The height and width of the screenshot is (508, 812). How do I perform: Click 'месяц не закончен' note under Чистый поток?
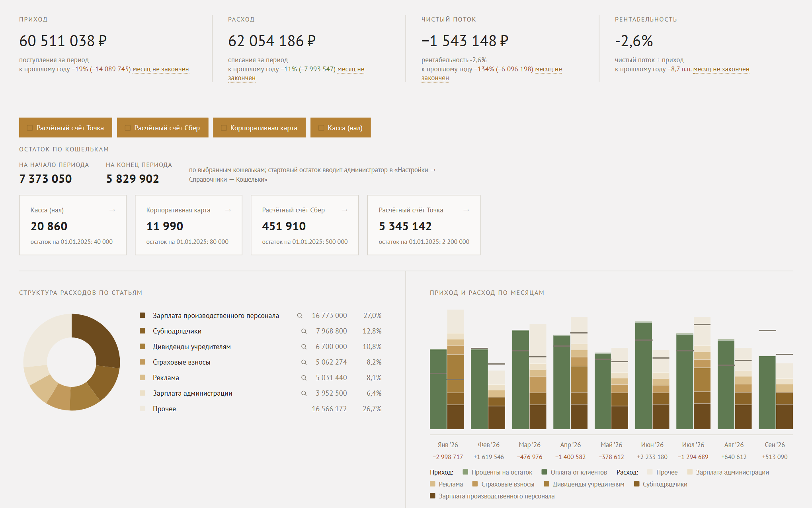(x=492, y=74)
